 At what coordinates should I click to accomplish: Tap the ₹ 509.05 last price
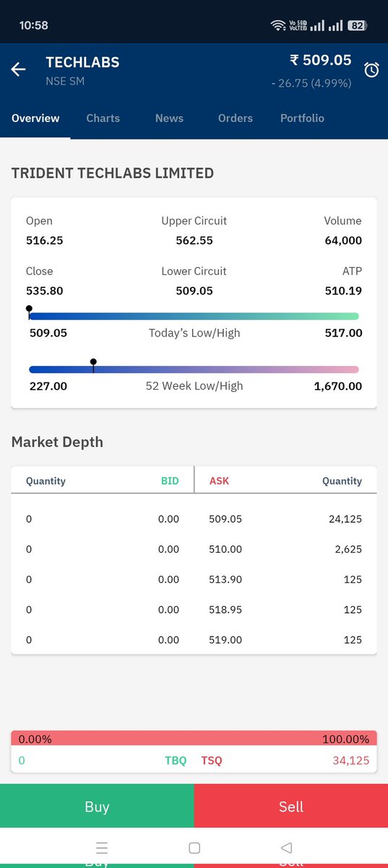[x=321, y=60]
